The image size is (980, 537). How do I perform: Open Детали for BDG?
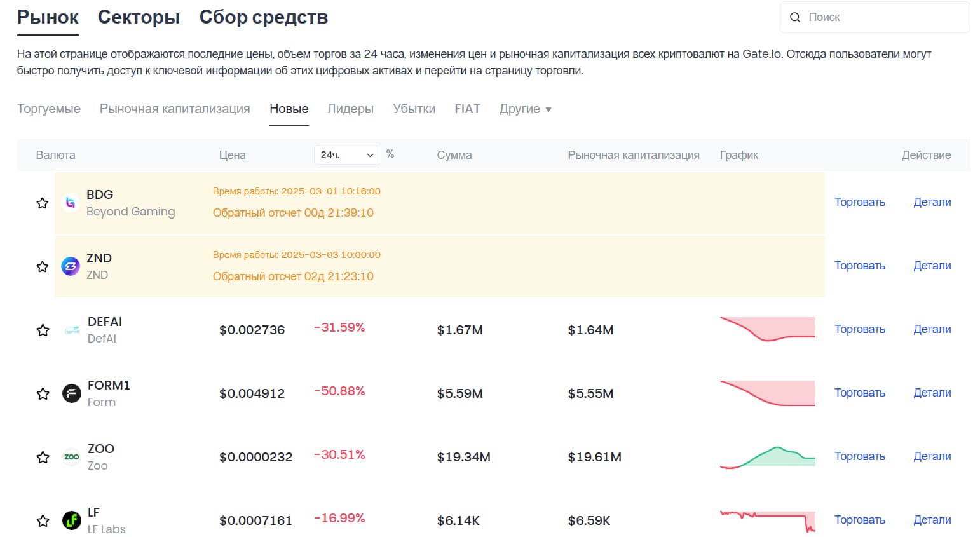(x=932, y=202)
